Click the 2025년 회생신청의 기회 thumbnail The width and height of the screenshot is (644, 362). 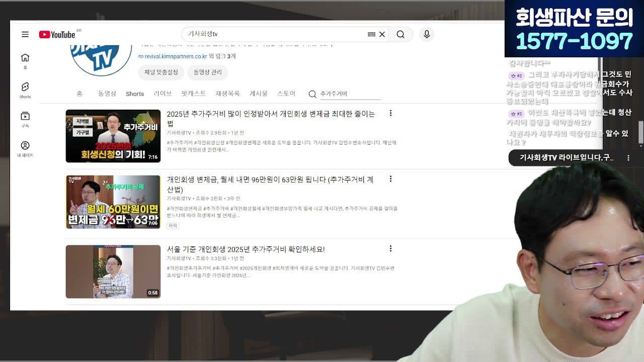coord(113,136)
